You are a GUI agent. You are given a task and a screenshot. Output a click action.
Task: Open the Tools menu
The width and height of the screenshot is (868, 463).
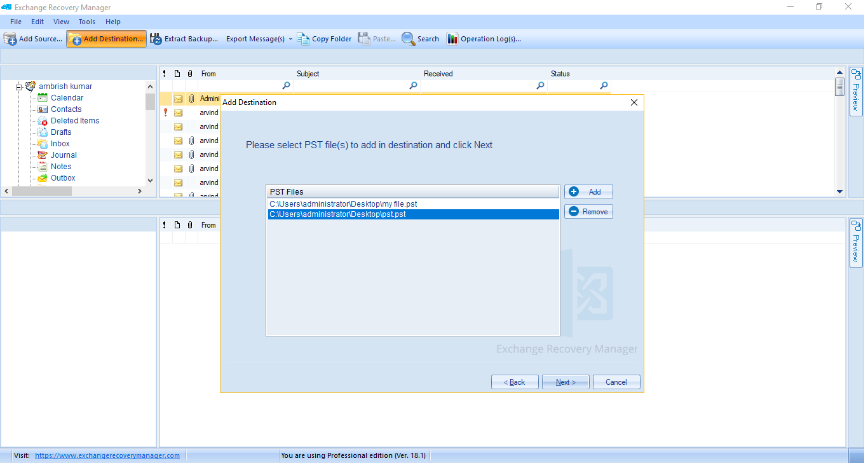(87, 22)
